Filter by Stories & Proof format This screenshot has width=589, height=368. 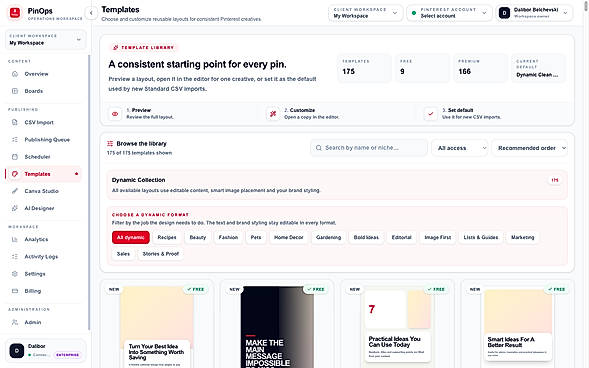pos(161,254)
